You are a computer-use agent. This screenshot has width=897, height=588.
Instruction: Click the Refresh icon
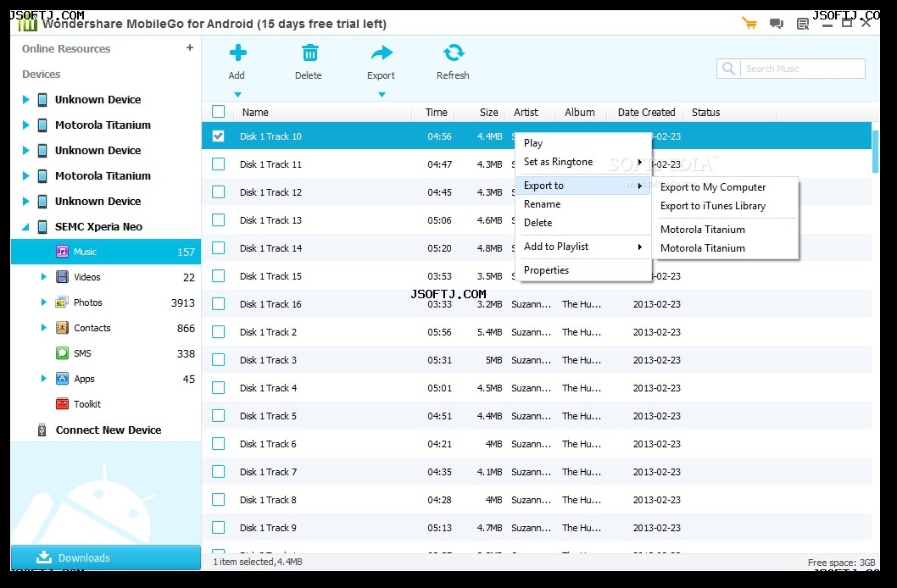(x=454, y=53)
